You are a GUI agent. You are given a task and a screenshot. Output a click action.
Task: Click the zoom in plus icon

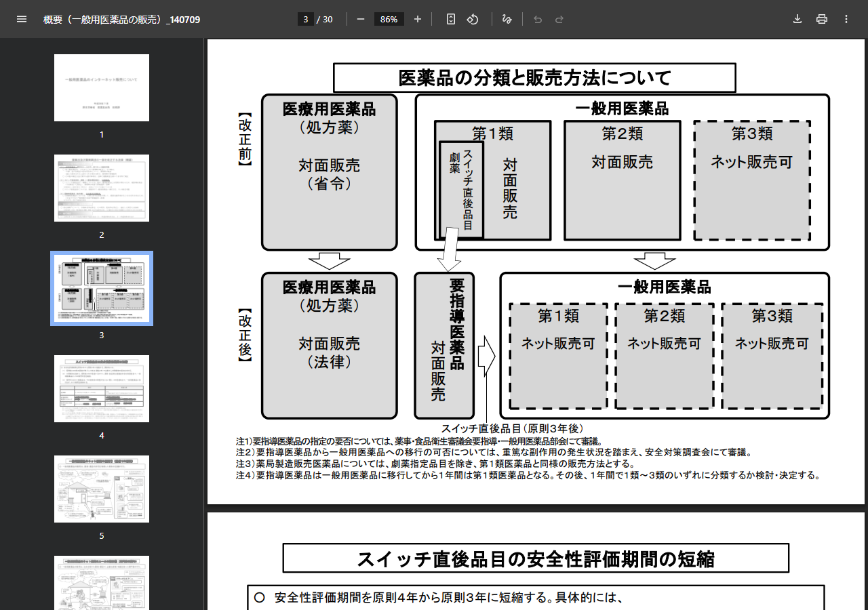click(418, 19)
